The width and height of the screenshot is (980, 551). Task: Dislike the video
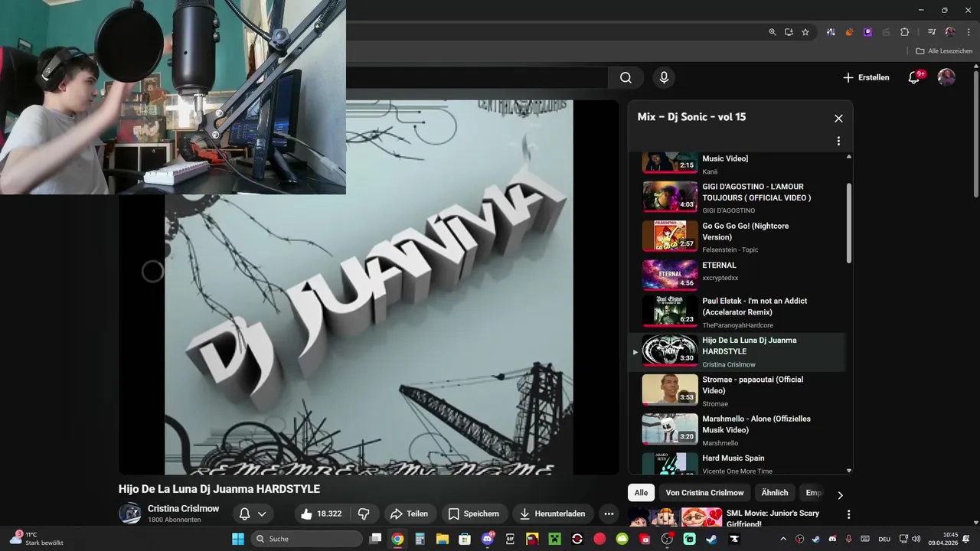coord(364,514)
